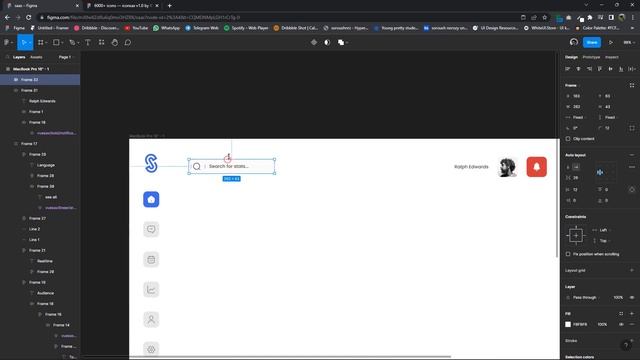
Task: Open the zoom level dropdown
Action: coord(629,42)
